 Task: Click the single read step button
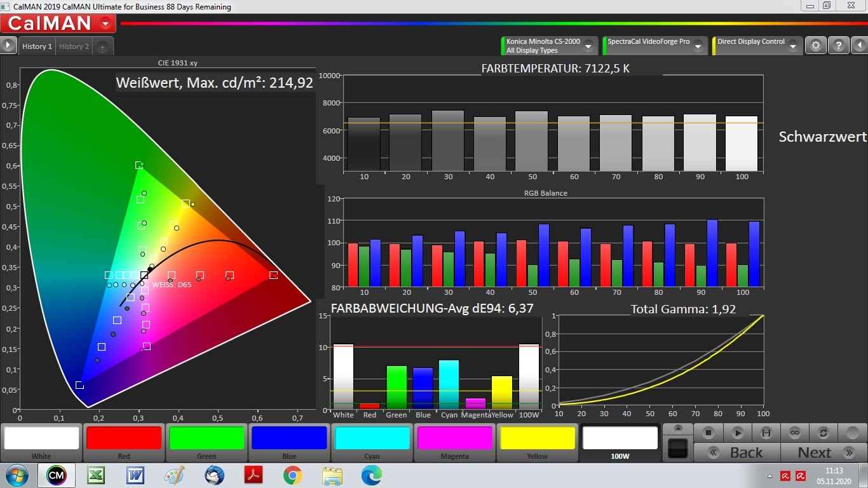(x=766, y=433)
